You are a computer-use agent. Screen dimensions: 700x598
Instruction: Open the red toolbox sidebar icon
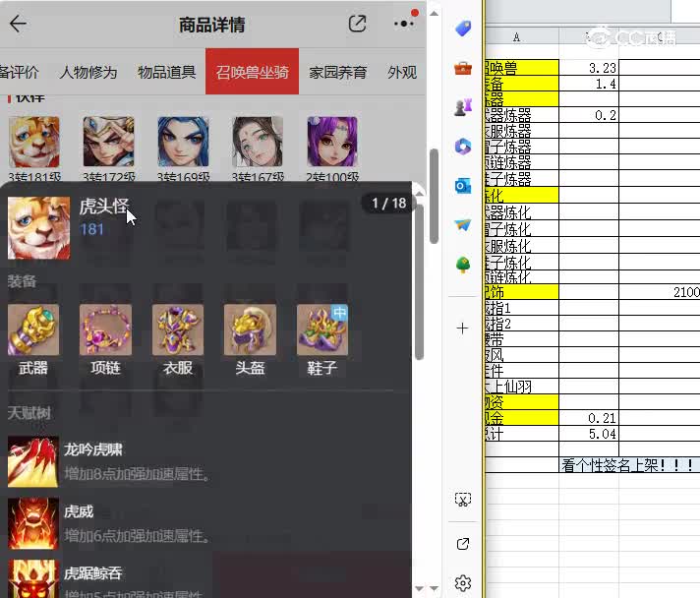(463, 69)
